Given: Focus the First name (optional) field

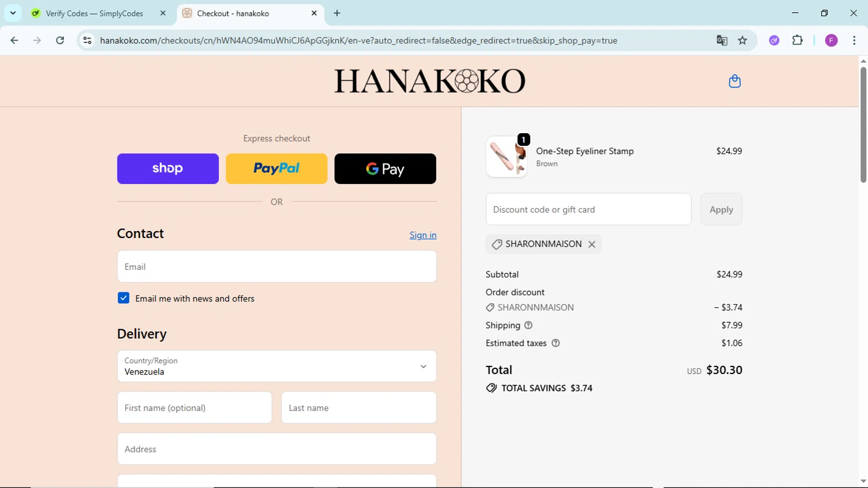Looking at the screenshot, I should [194, 408].
